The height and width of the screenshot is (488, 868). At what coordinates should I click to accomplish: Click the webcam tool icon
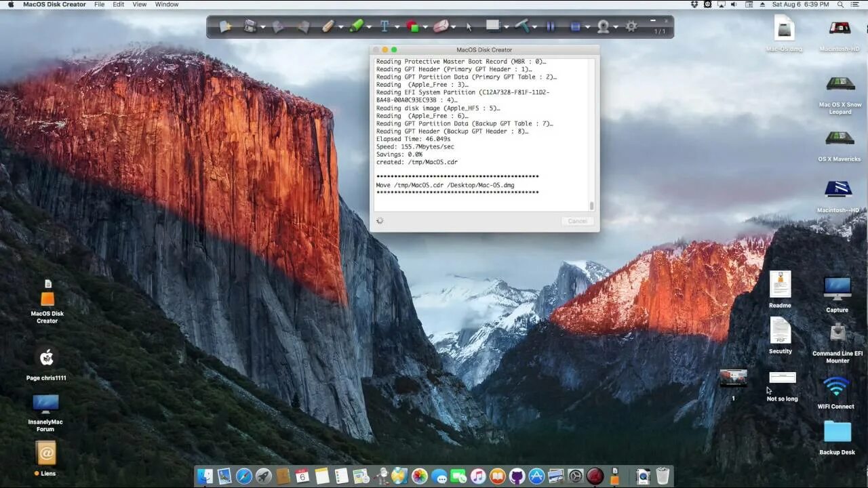(x=603, y=26)
